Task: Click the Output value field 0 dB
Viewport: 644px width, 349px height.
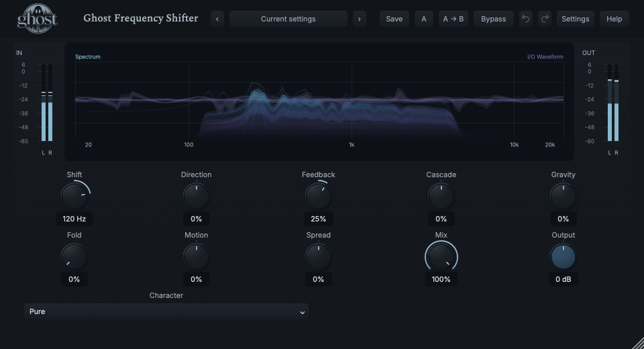Action: pyautogui.click(x=563, y=279)
